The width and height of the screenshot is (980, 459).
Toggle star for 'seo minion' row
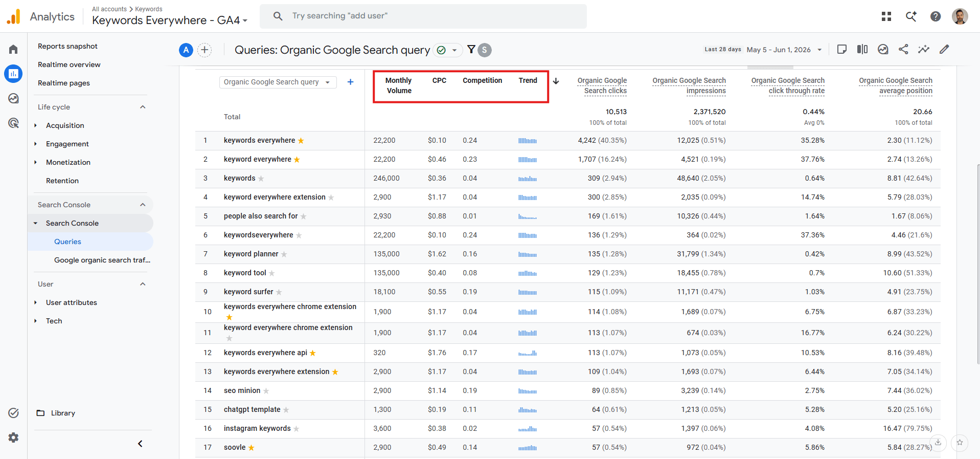(x=266, y=391)
